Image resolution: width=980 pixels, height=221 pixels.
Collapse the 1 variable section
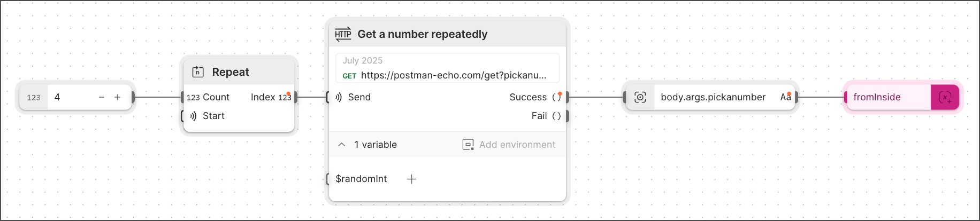341,145
